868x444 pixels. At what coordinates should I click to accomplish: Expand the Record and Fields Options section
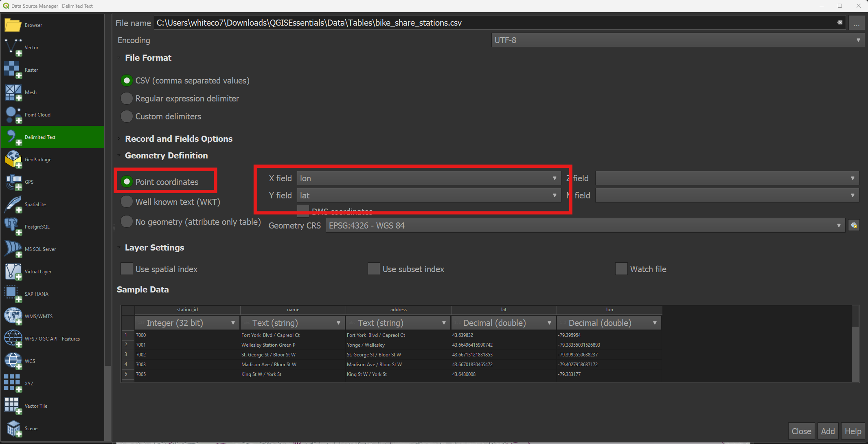pos(178,138)
